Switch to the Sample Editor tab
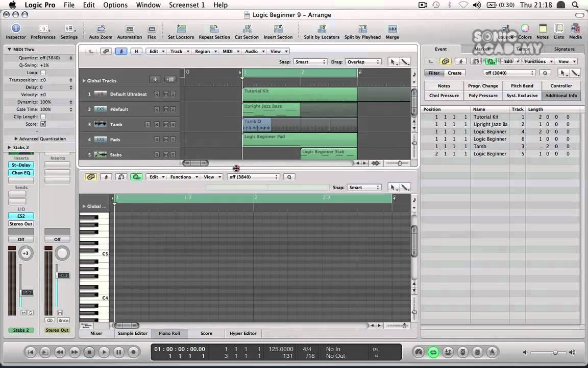The width and height of the screenshot is (588, 368). [x=132, y=333]
